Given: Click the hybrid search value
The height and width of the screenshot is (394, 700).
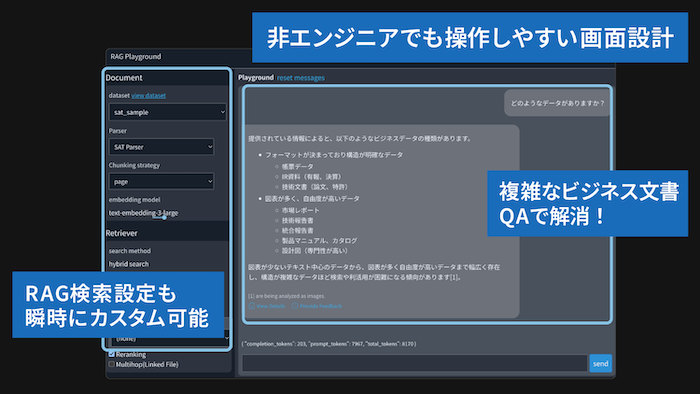Looking at the screenshot, I should [x=129, y=264].
